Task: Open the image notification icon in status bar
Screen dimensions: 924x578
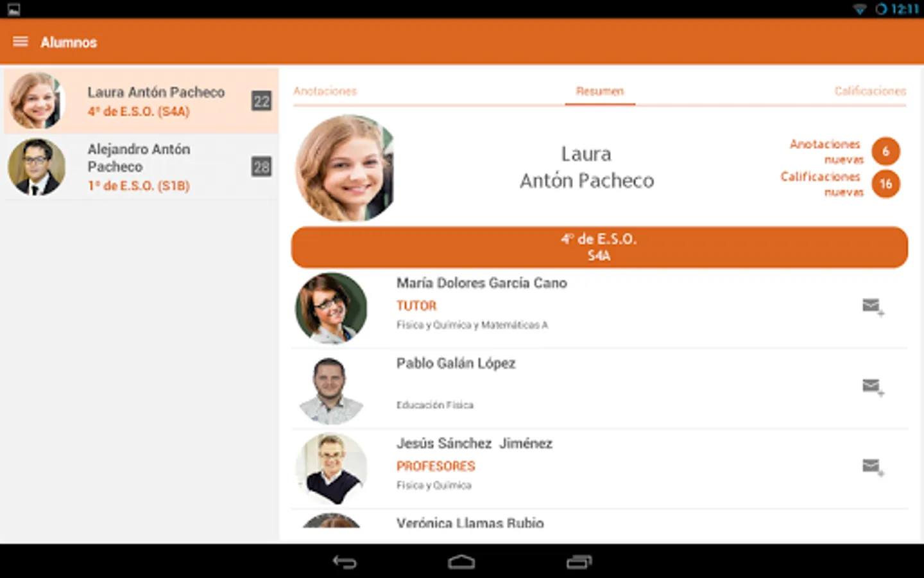Action: tap(13, 9)
